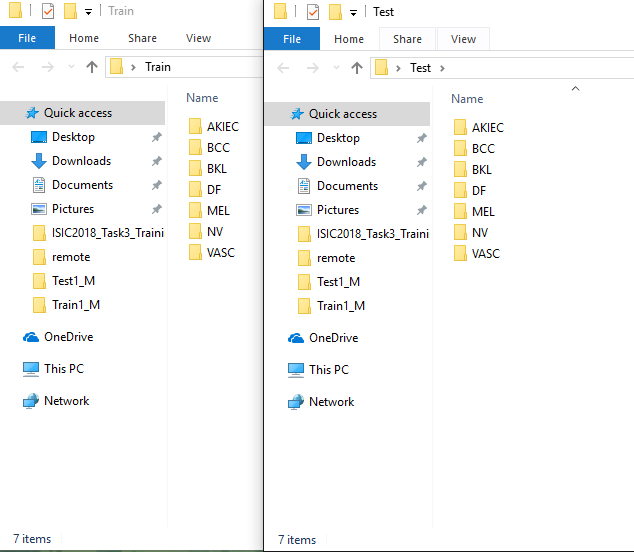
Task: Expand the chevron after Test in address bar
Action: point(442,68)
